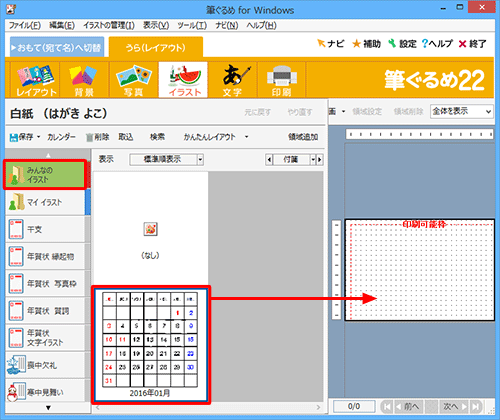
Task: Jump to last page button
Action: (x=476, y=406)
